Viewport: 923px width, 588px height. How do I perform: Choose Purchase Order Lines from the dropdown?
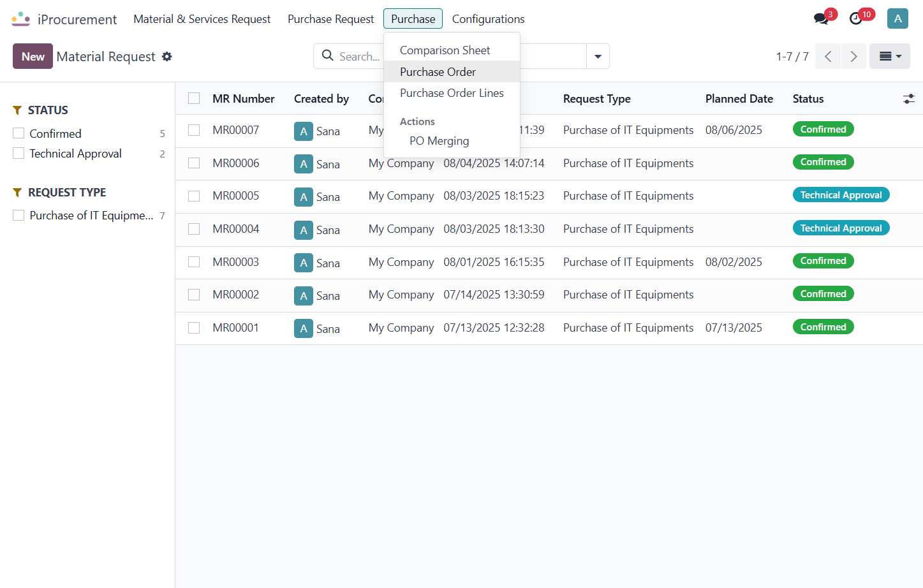point(452,93)
